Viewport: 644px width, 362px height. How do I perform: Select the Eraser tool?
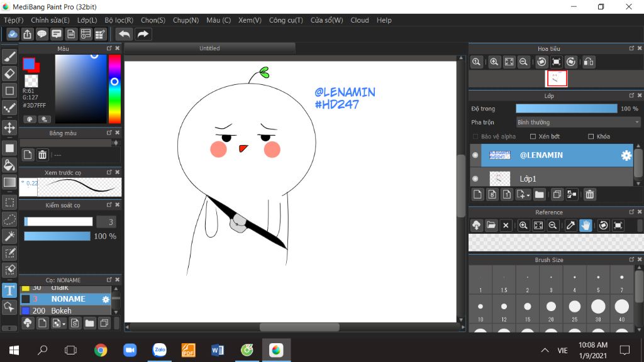9,74
